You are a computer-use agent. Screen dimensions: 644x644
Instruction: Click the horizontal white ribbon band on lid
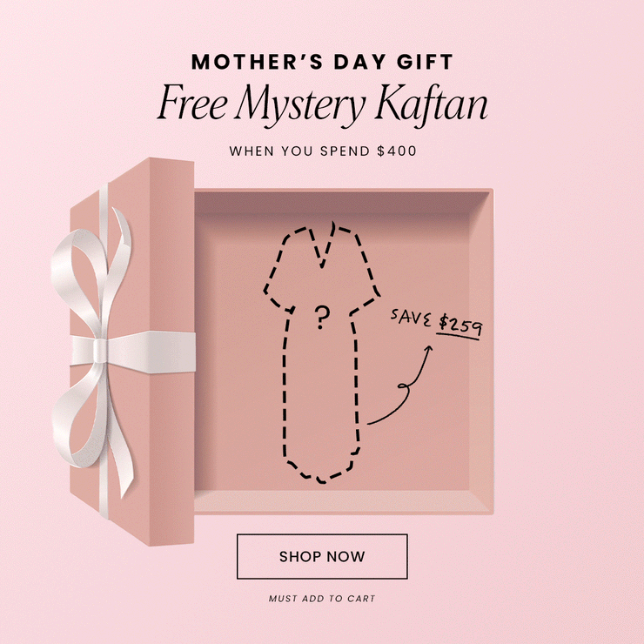133,352
